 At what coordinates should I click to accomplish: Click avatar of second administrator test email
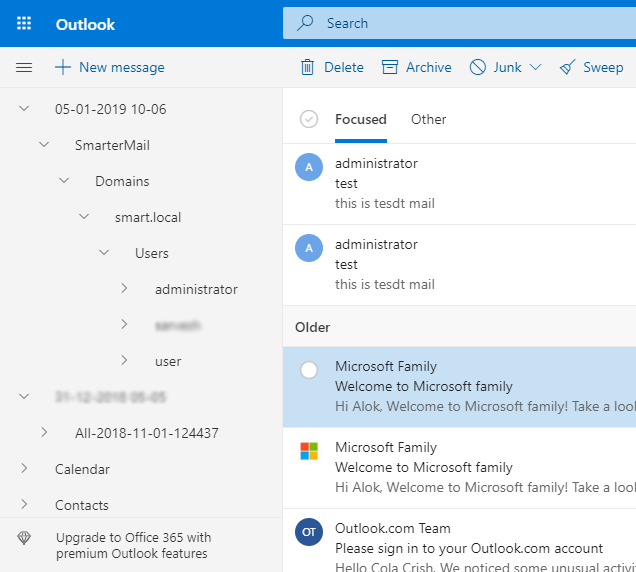(x=309, y=248)
